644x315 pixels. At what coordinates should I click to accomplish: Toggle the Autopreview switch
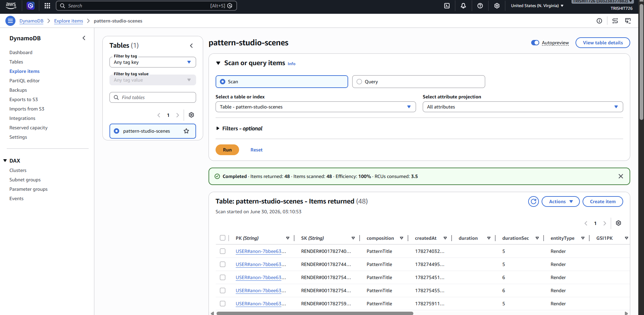point(535,43)
